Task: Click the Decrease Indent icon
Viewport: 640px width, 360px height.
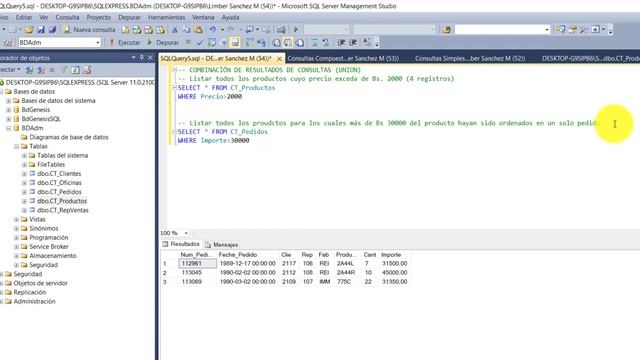Action: 341,42
